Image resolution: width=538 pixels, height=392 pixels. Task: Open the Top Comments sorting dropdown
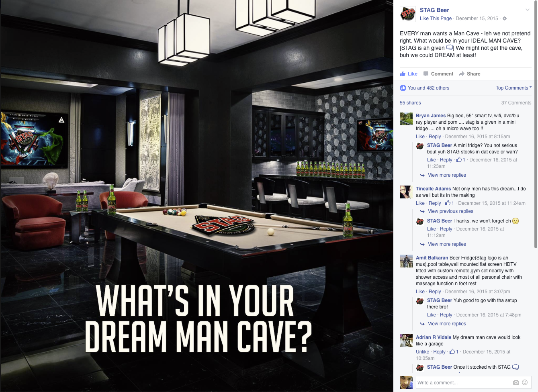click(513, 88)
